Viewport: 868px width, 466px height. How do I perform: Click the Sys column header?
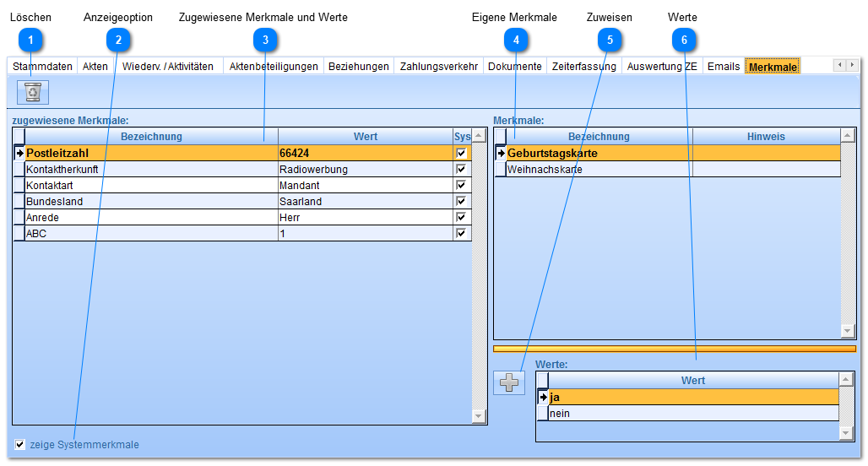(462, 137)
